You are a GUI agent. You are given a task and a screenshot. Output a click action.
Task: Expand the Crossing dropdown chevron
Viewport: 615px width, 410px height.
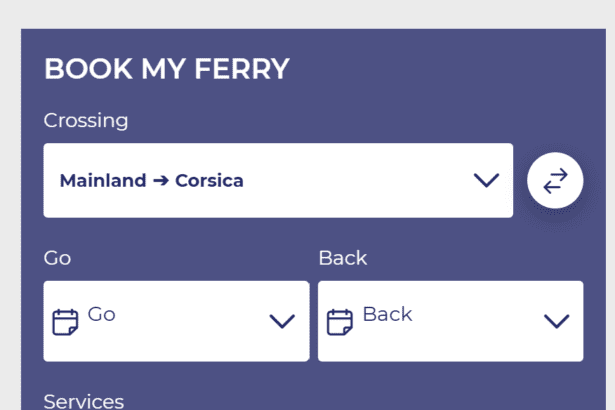(486, 181)
